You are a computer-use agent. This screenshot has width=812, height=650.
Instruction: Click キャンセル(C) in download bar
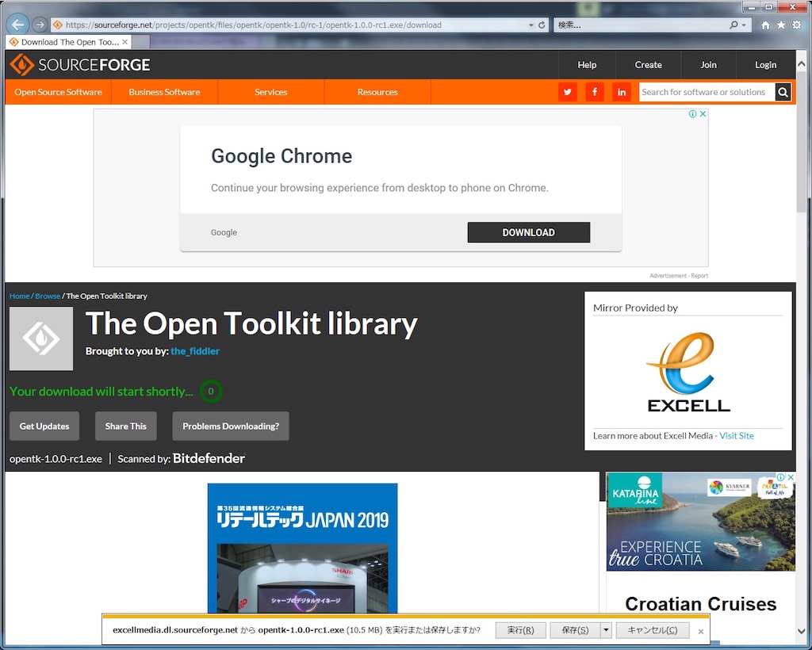(x=652, y=630)
